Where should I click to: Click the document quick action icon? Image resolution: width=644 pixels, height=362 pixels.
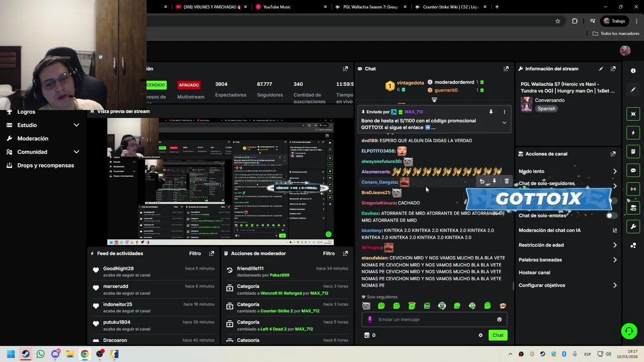(x=633, y=151)
